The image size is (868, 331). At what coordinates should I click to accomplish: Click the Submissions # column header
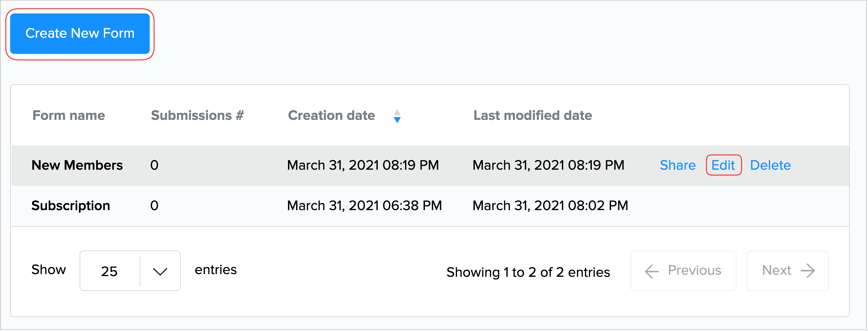(x=197, y=115)
